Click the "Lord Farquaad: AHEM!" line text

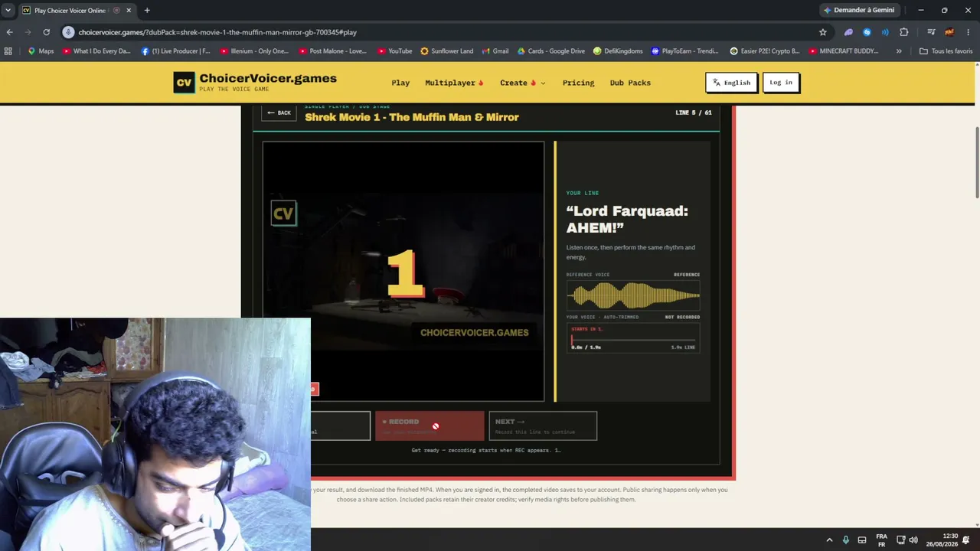tap(627, 219)
